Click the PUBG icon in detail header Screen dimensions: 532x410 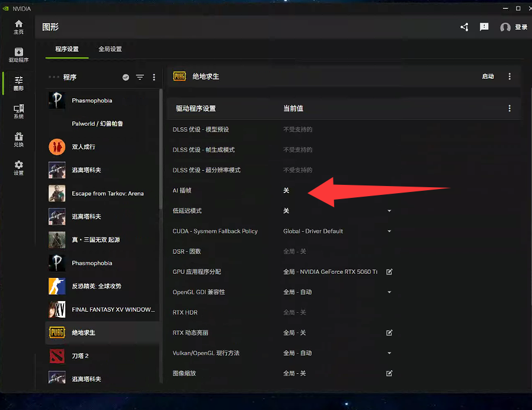click(180, 76)
